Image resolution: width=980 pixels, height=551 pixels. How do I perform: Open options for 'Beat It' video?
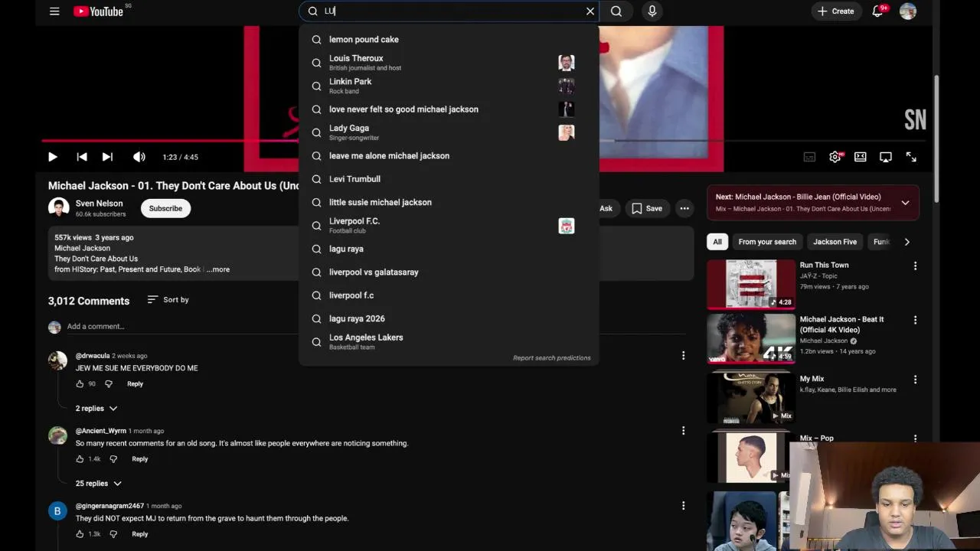915,321
